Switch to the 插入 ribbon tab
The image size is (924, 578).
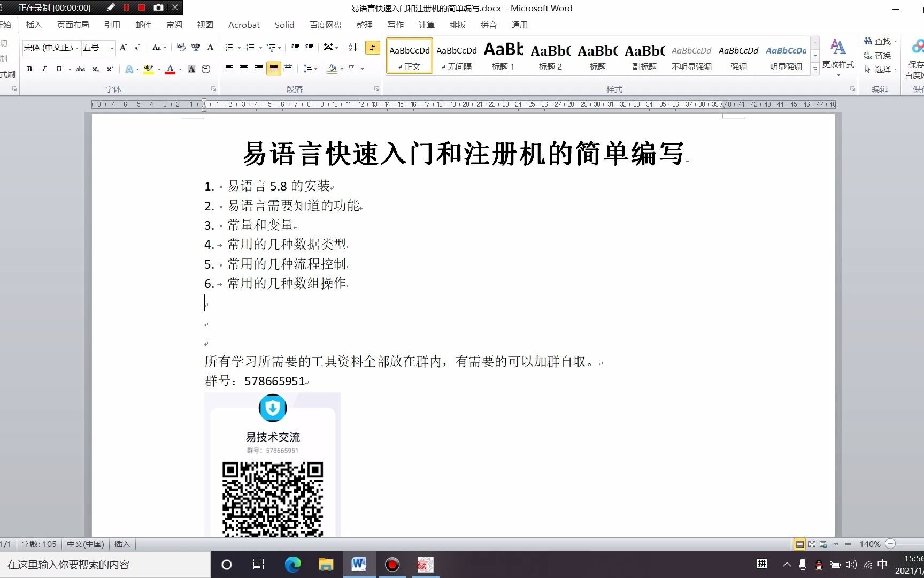pyautogui.click(x=34, y=25)
